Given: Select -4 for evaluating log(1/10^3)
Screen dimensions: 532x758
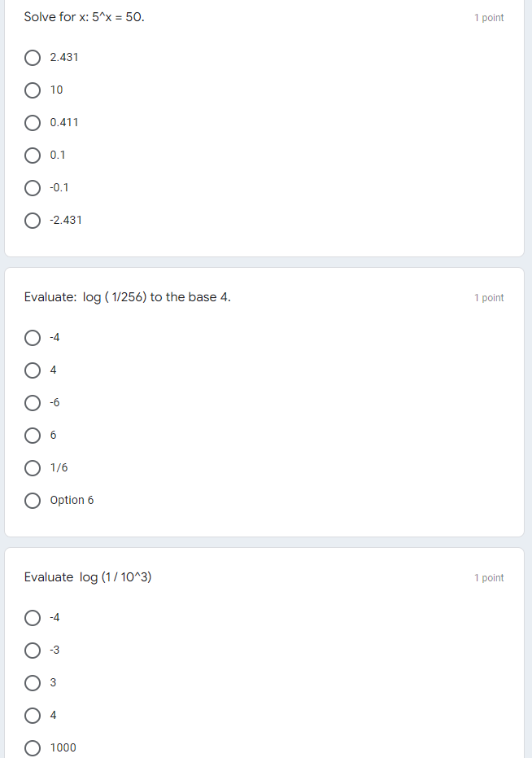Looking at the screenshot, I should [x=33, y=617].
